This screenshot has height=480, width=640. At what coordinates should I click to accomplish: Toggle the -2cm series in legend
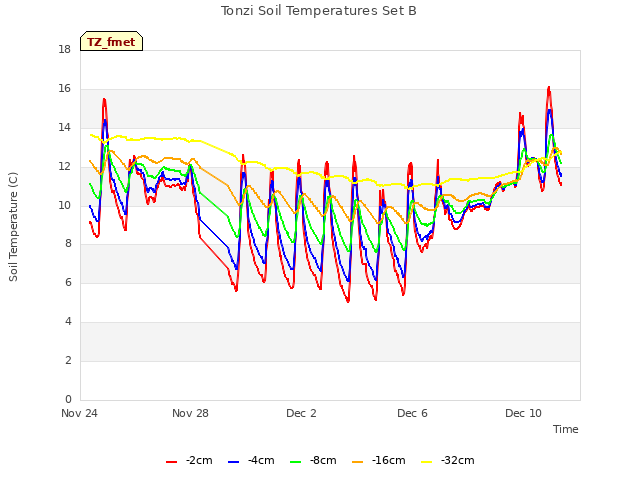coord(189,461)
